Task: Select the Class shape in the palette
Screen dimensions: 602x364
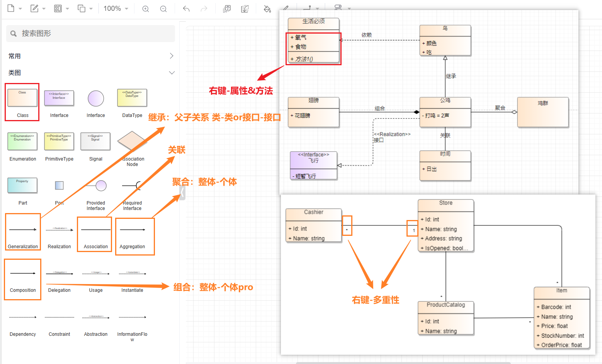Action: click(22, 102)
